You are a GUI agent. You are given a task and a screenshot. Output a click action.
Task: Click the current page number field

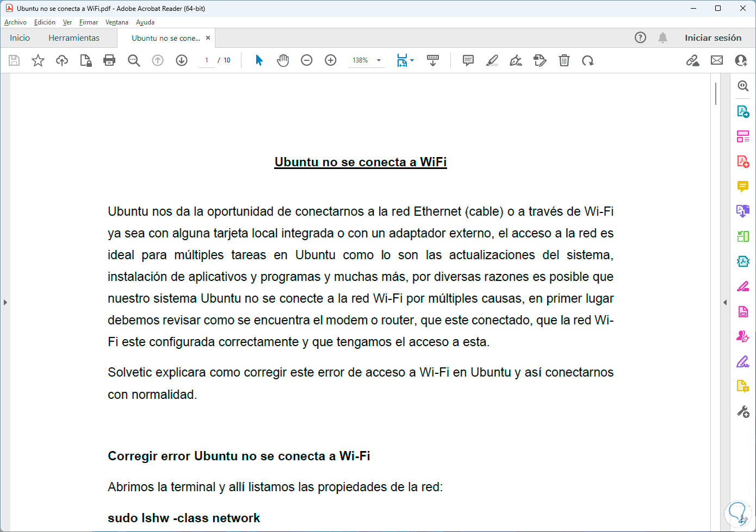[x=207, y=60]
